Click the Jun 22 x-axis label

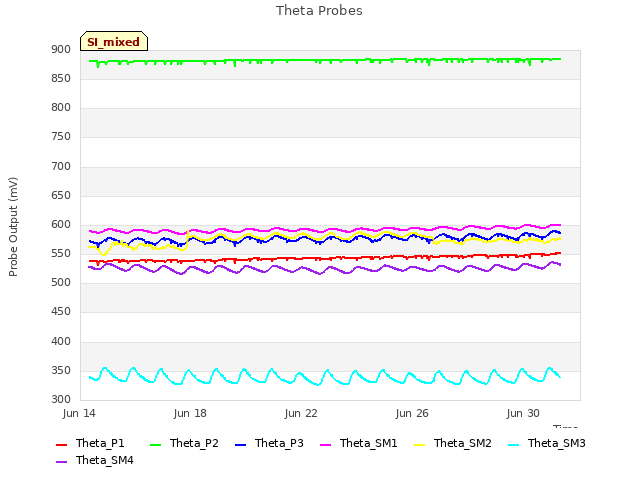(301, 413)
